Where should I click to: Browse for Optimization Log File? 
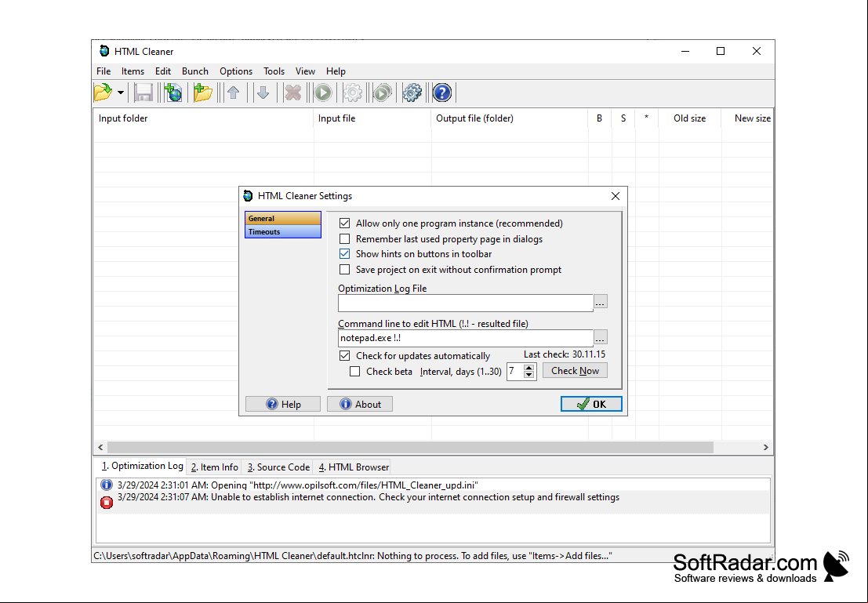click(600, 302)
